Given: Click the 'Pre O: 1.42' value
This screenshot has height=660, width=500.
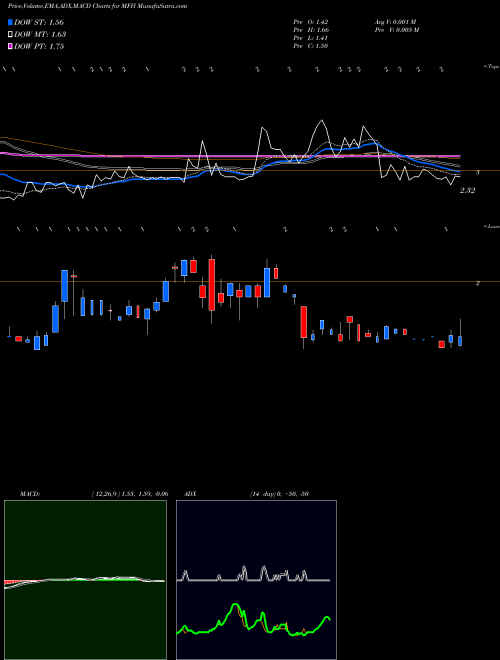Looking at the screenshot, I should coord(311,22).
